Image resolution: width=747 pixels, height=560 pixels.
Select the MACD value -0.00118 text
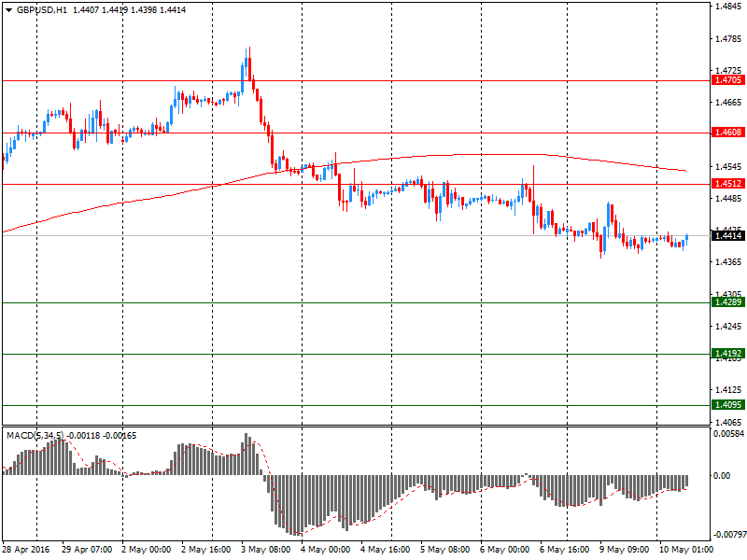point(83,436)
